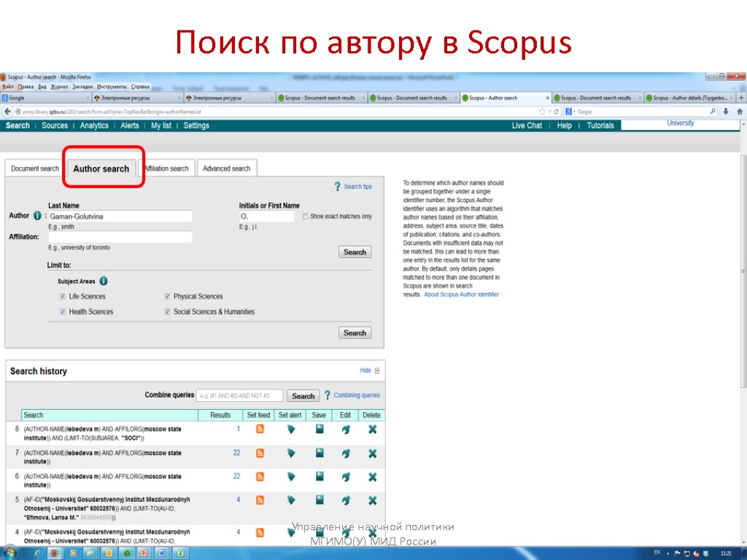This screenshot has width=747, height=560.
Task: Open the Advanced search tab
Action: pyautogui.click(x=226, y=168)
